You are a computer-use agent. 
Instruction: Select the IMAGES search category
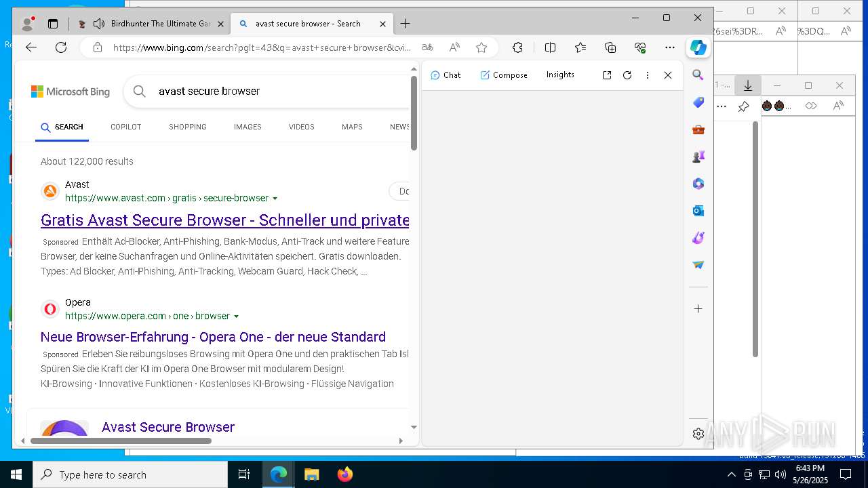(248, 127)
